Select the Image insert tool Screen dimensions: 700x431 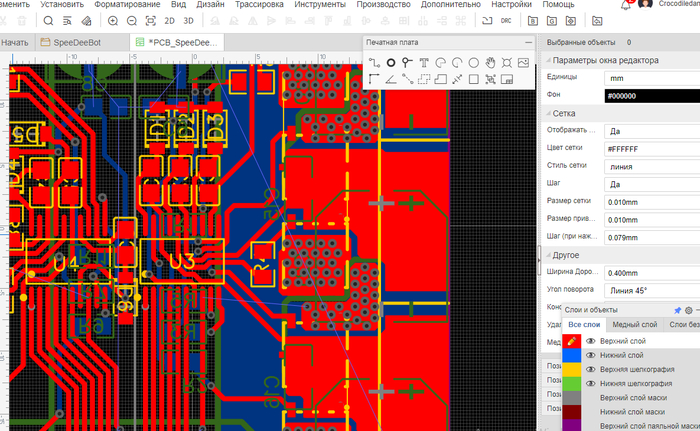pos(523,63)
